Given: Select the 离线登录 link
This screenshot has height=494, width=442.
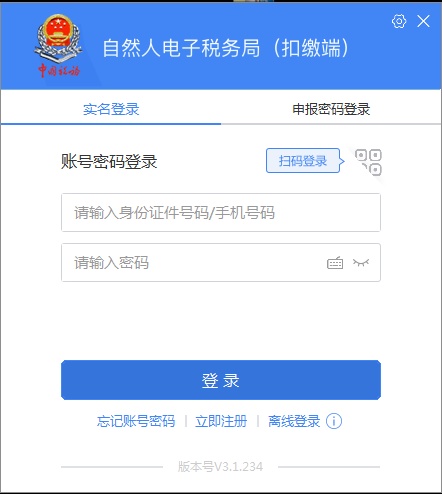Looking at the screenshot, I should point(294,421).
